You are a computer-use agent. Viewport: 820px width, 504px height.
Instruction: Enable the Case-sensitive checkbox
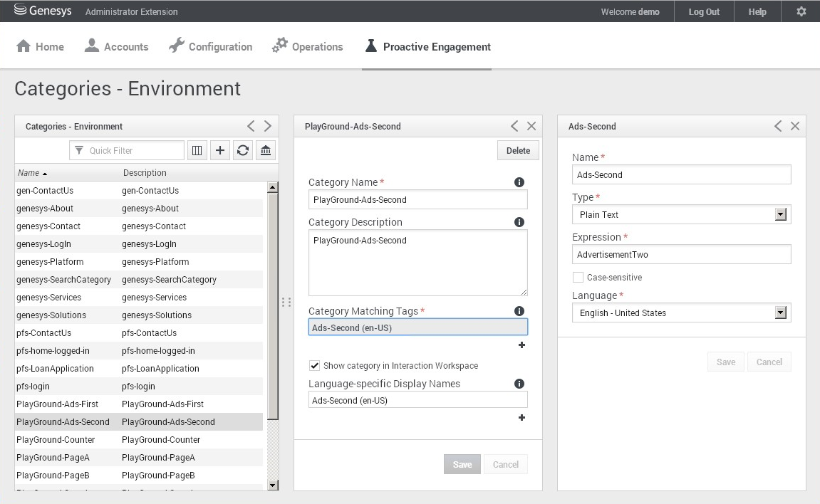[578, 278]
